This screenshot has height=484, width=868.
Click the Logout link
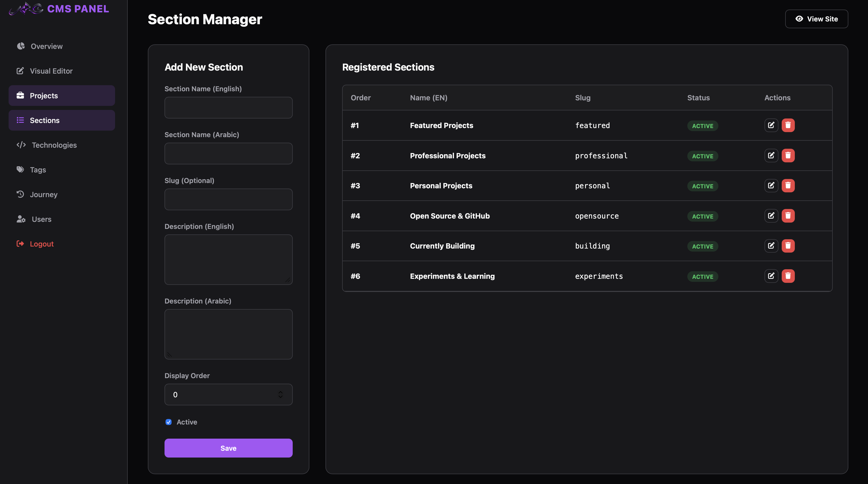pyautogui.click(x=62, y=244)
